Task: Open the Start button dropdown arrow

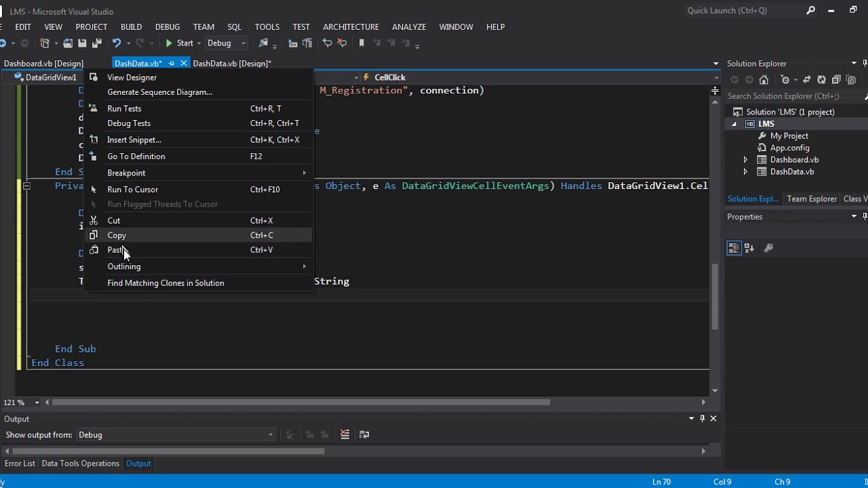Action: [200, 43]
